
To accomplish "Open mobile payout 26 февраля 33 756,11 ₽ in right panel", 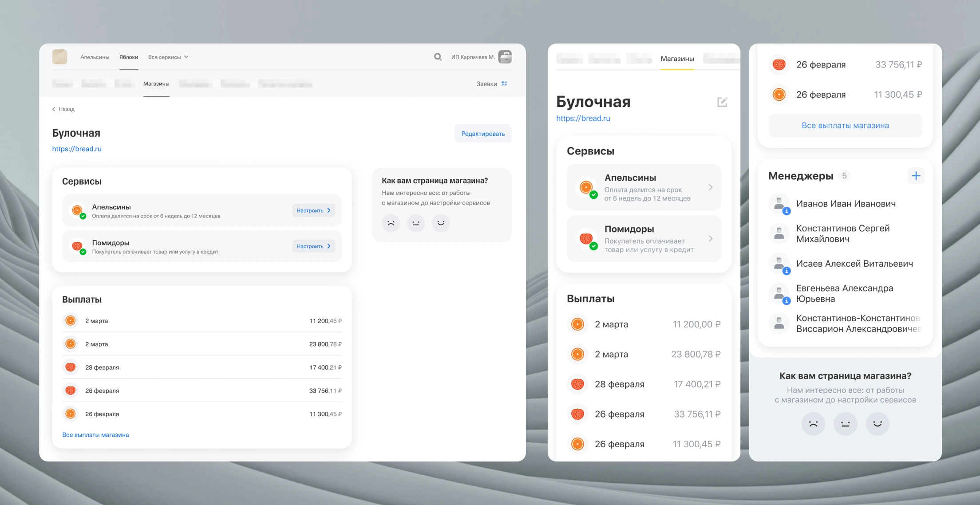I will click(x=845, y=65).
